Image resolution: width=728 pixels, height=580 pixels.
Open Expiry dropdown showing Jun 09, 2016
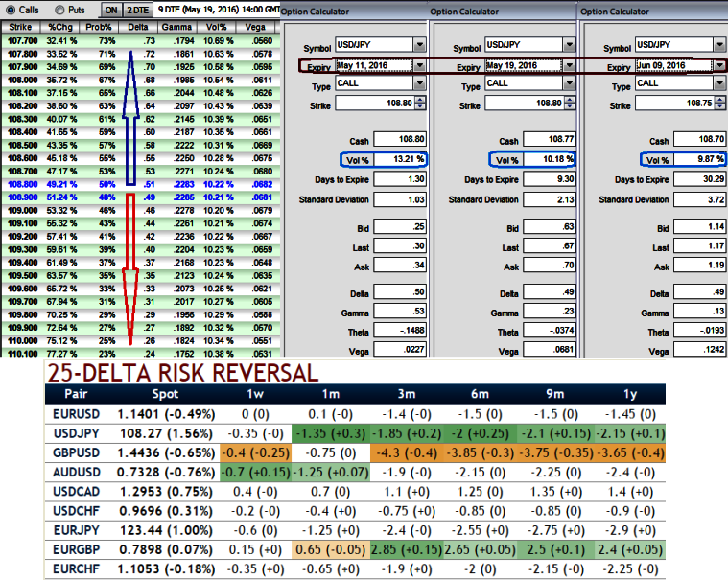pos(719,65)
